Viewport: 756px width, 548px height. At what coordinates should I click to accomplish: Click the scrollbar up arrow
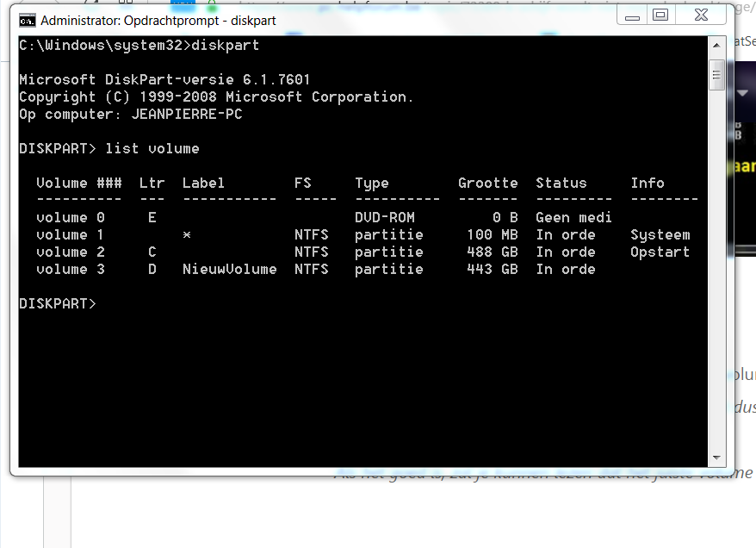tap(716, 45)
